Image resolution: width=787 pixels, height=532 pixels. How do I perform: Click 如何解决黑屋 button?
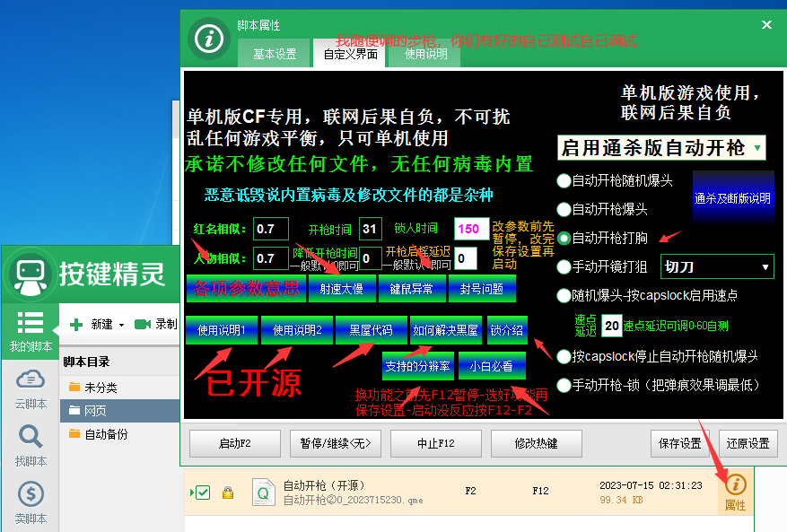coord(446,330)
